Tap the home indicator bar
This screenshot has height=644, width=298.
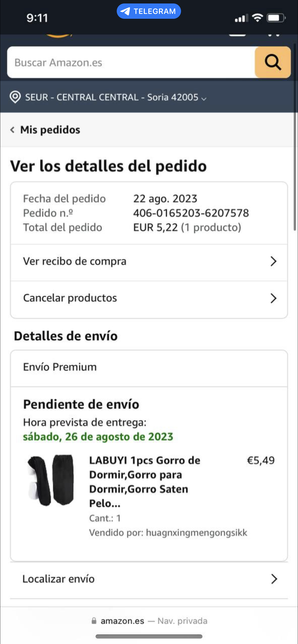tap(149, 636)
